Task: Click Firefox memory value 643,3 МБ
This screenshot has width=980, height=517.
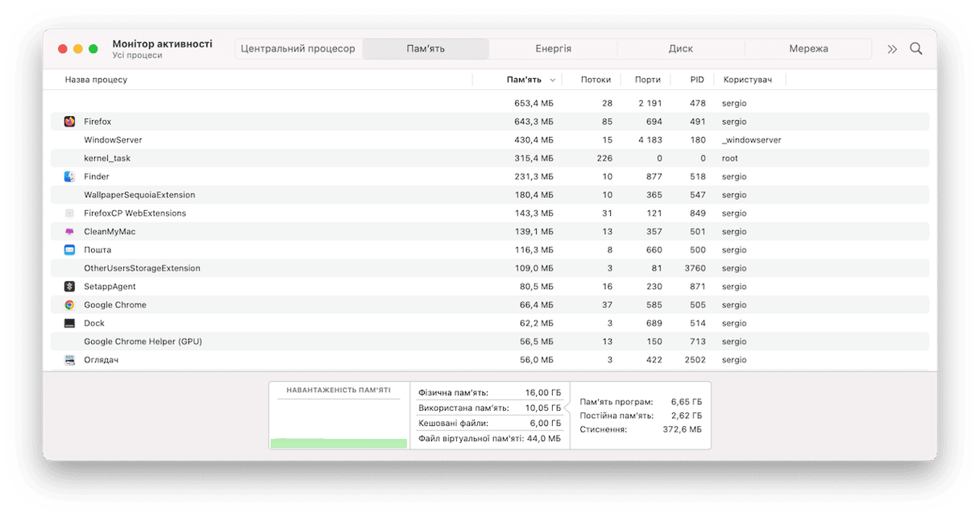Action: (x=534, y=122)
